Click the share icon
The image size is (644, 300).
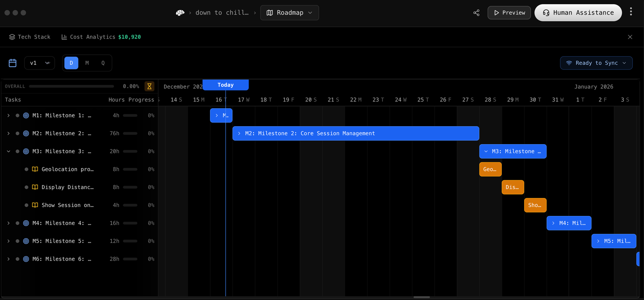pos(476,13)
